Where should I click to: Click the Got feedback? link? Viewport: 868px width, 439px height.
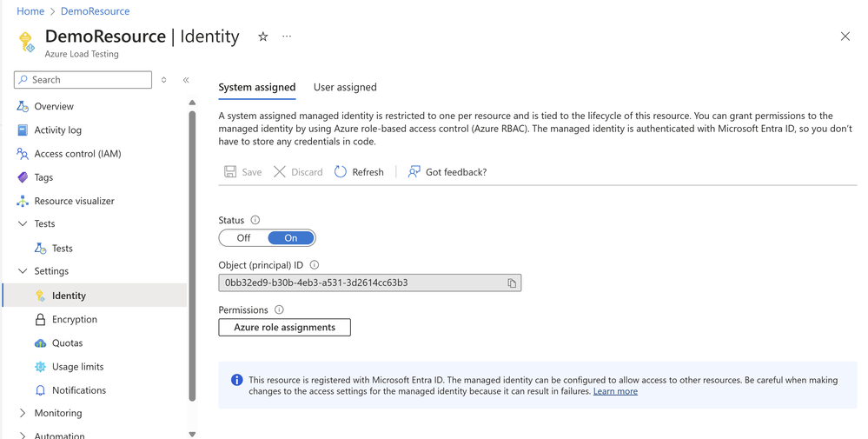pos(456,172)
